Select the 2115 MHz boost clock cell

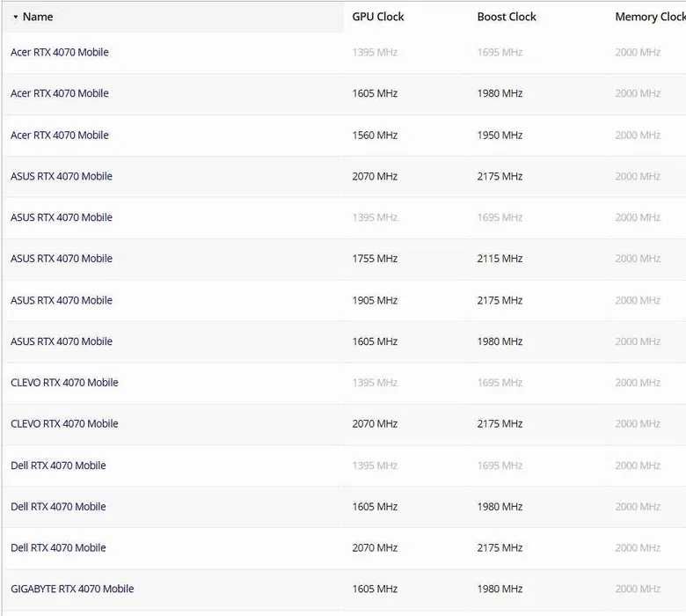click(500, 259)
